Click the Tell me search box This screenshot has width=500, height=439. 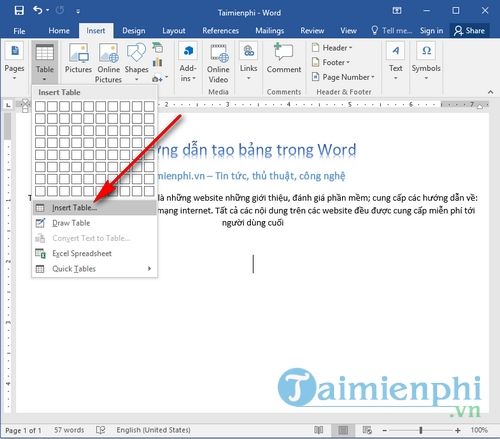(x=392, y=31)
